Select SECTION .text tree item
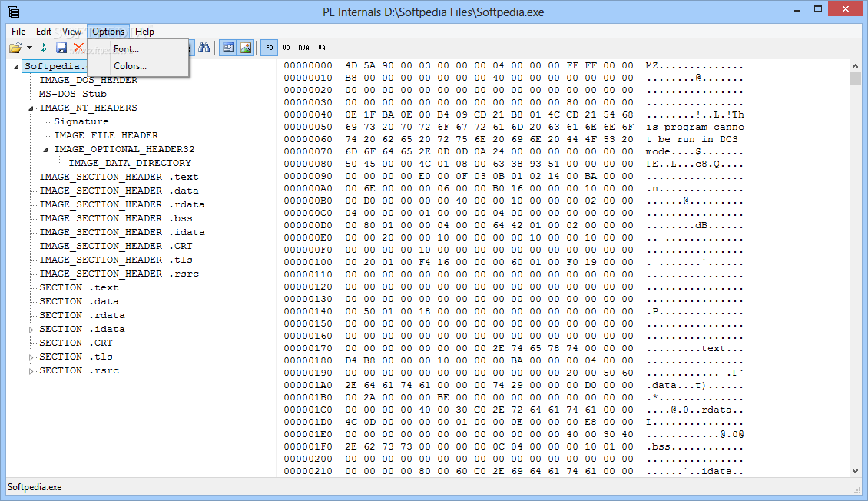The height and width of the screenshot is (501, 868). pos(78,287)
